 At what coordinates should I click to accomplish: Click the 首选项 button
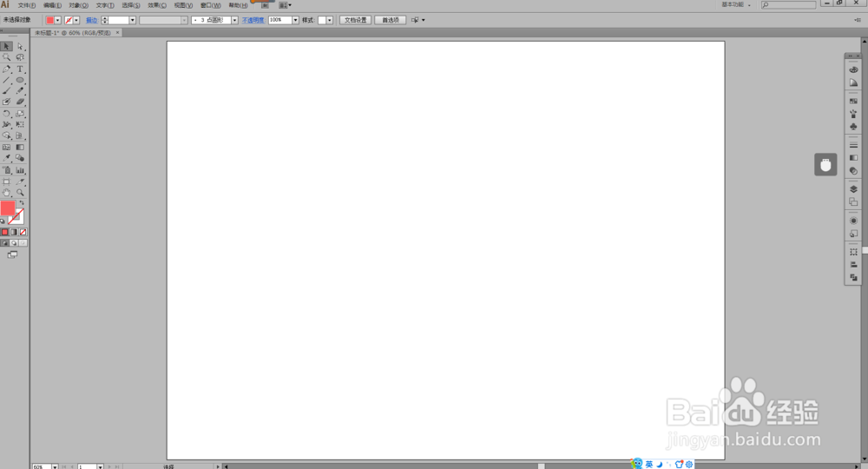391,20
